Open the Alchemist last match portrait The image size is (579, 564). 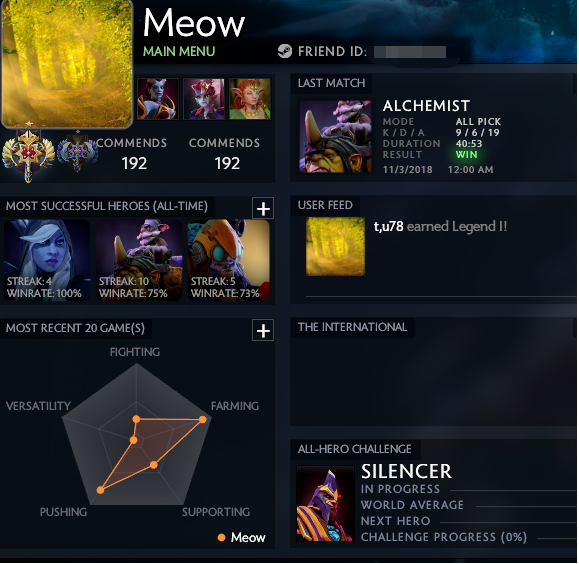click(x=335, y=137)
